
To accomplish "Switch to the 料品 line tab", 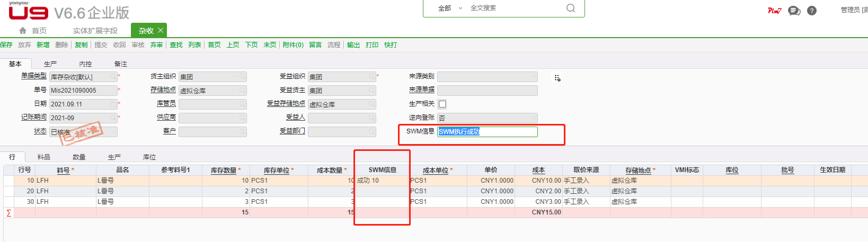I will 44,157.
